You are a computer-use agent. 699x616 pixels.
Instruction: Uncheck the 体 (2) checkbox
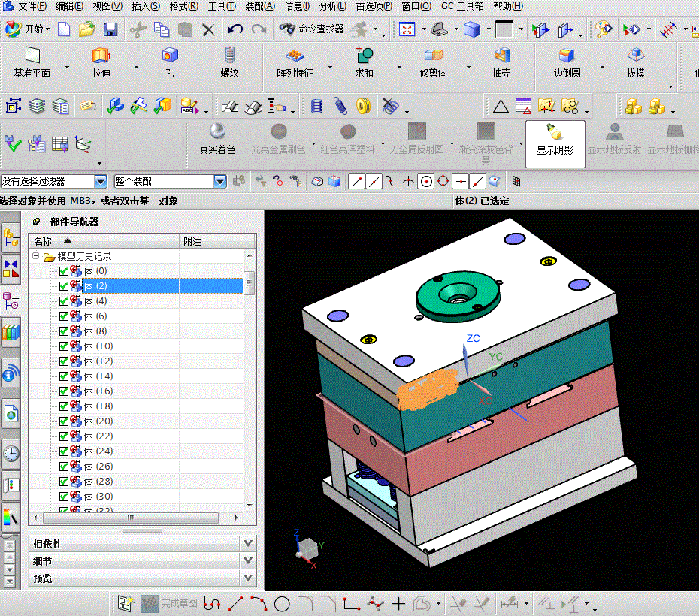pos(64,286)
